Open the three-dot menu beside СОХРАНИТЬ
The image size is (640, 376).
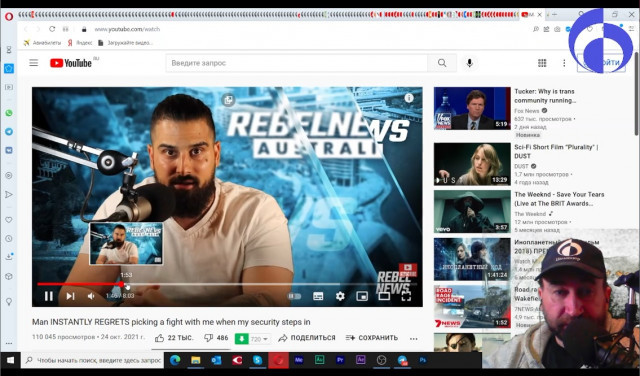413,338
